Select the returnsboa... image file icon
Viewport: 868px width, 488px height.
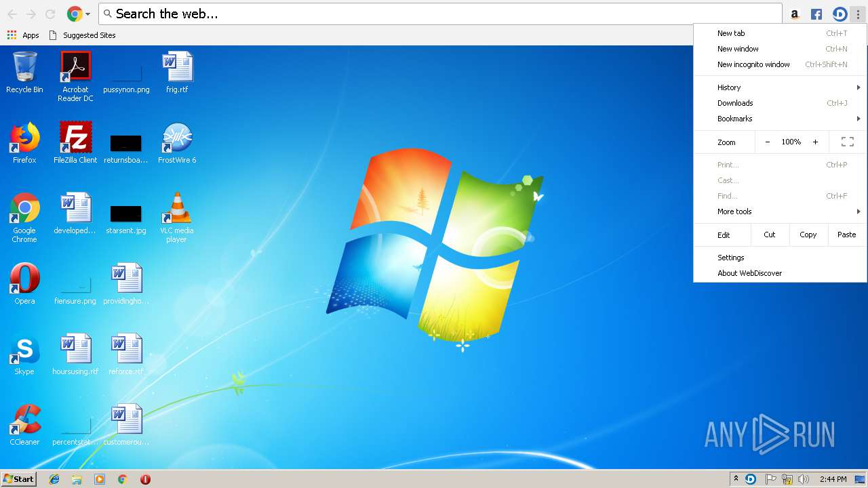pyautogui.click(x=126, y=147)
